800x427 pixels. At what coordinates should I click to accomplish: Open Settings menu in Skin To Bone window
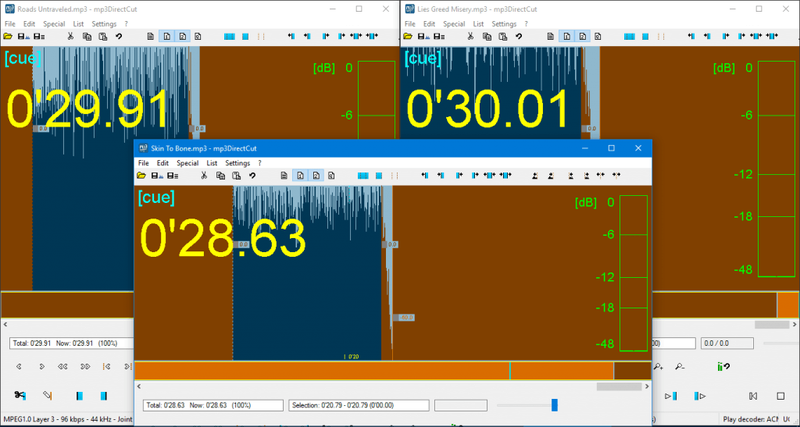tap(238, 163)
